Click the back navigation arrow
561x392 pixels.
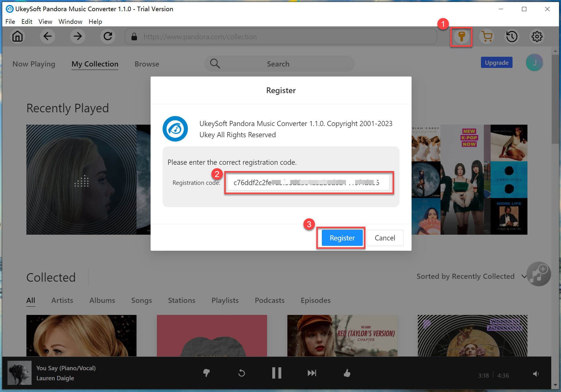point(47,37)
